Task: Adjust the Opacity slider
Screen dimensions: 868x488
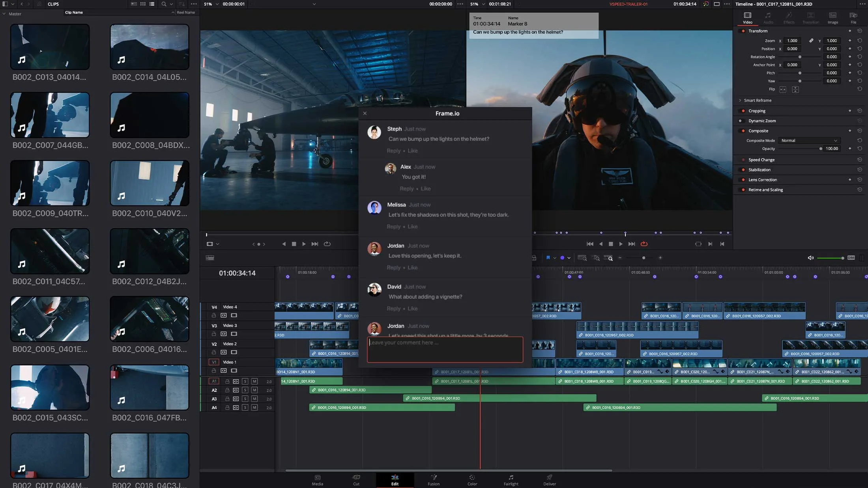Action: 820,149
